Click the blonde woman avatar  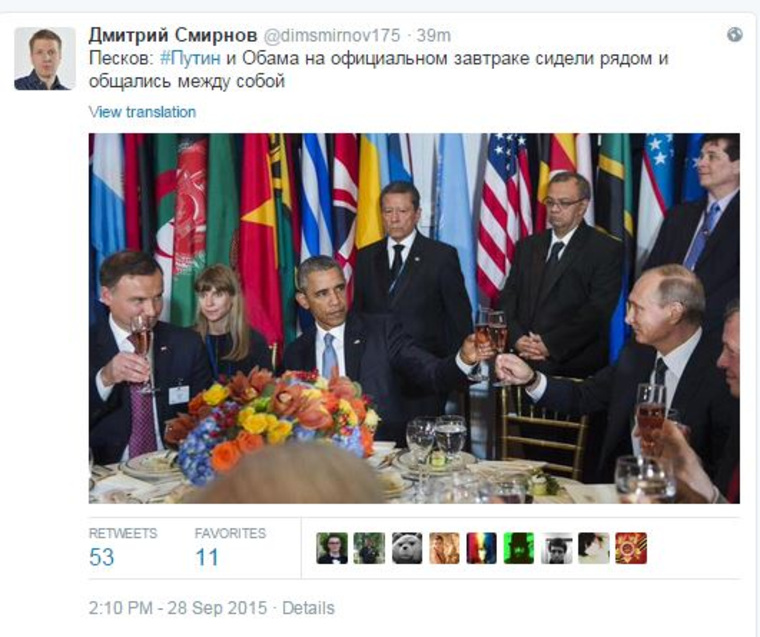[444, 548]
